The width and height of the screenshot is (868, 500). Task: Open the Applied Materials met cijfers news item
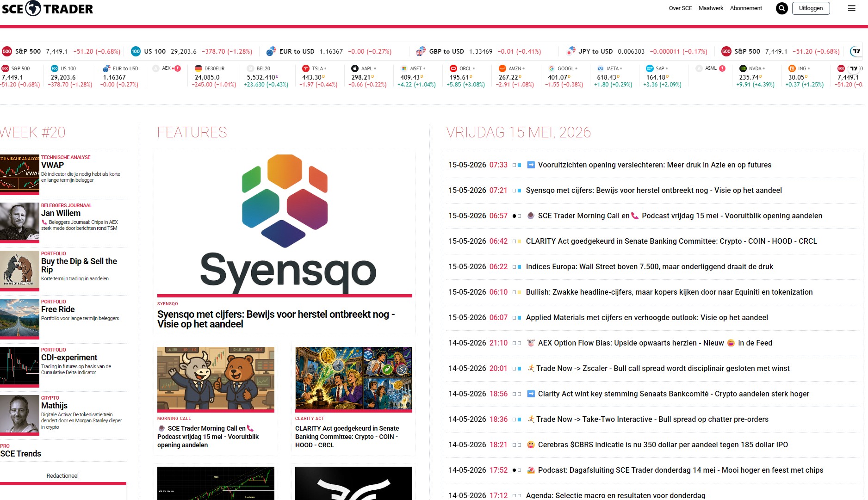(647, 317)
